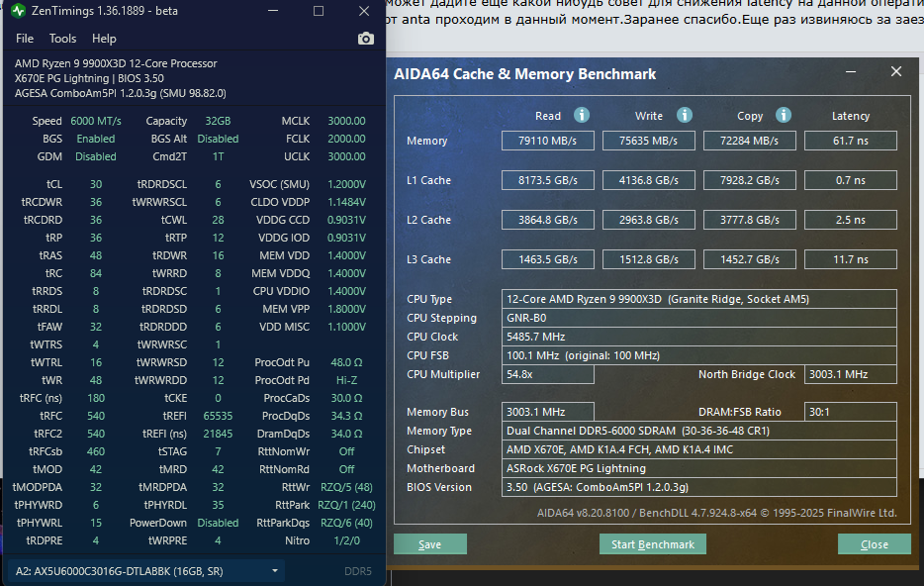Click Memory Type Dual Channel DDR5-6000 field
The image size is (924, 586).
tap(698, 431)
